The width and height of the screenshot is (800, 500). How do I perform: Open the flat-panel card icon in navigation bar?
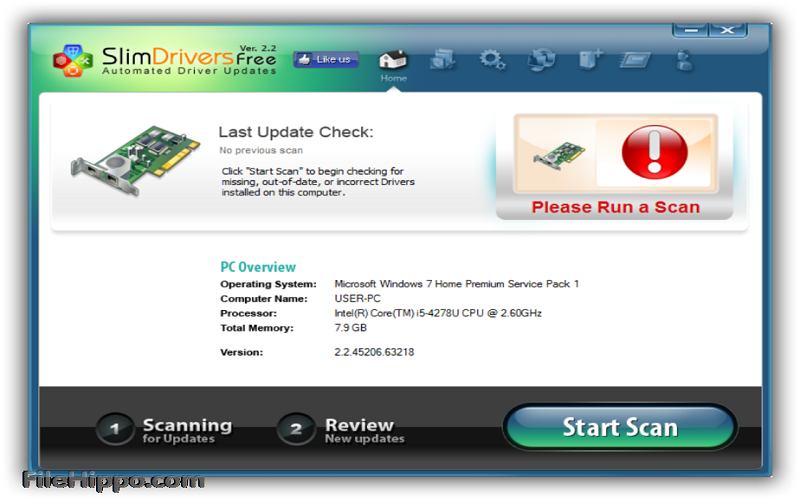point(636,60)
